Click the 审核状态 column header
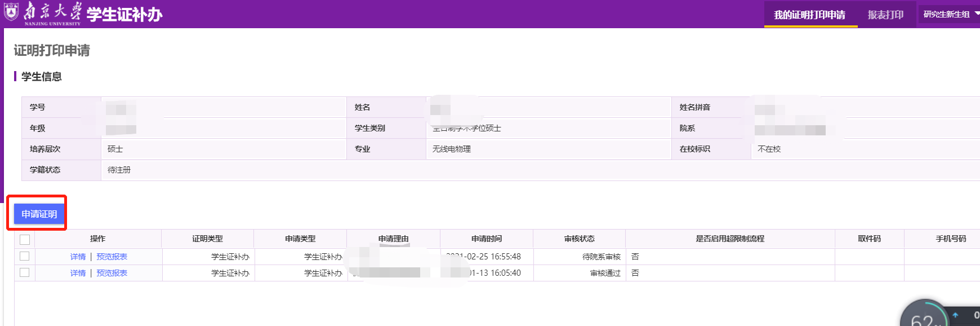Screen dimensions: 980x326 tap(579, 239)
